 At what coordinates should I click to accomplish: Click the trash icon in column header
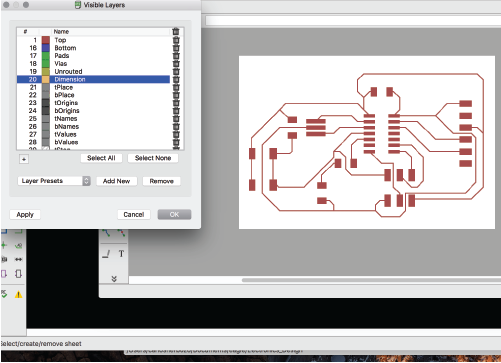(x=176, y=32)
